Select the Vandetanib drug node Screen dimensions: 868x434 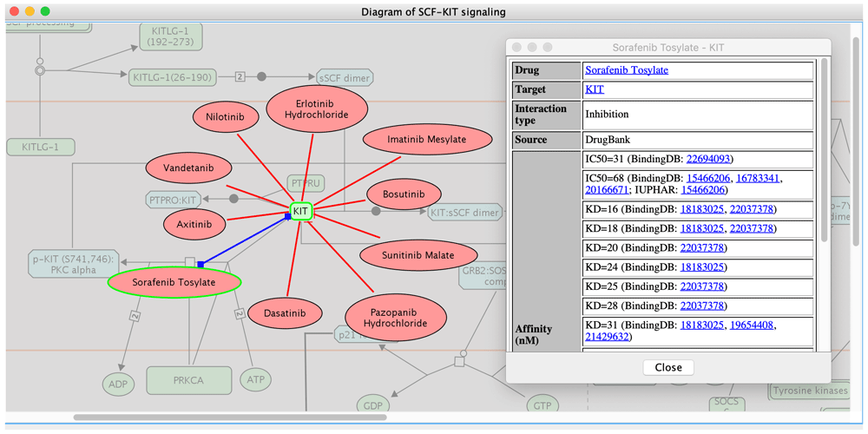click(188, 168)
